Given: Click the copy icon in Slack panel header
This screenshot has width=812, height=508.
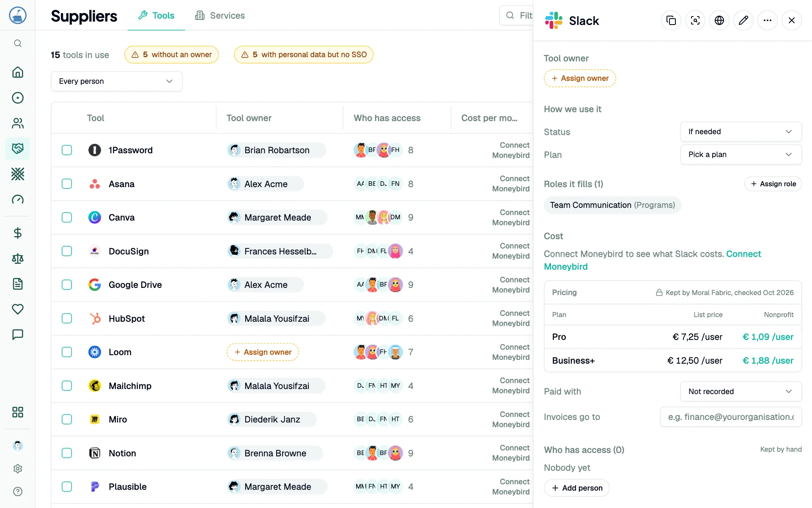Looking at the screenshot, I should pos(671,20).
